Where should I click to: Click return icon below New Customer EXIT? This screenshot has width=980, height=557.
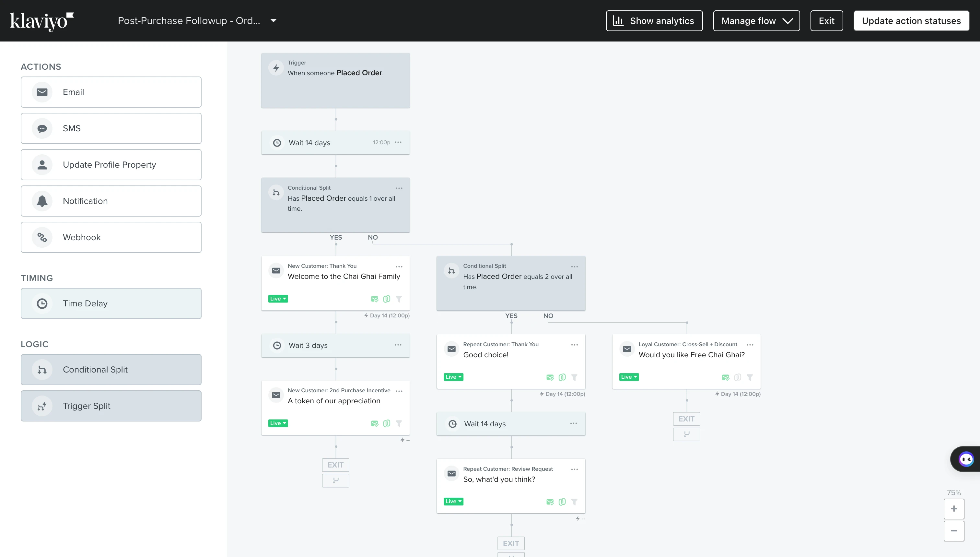pos(335,480)
